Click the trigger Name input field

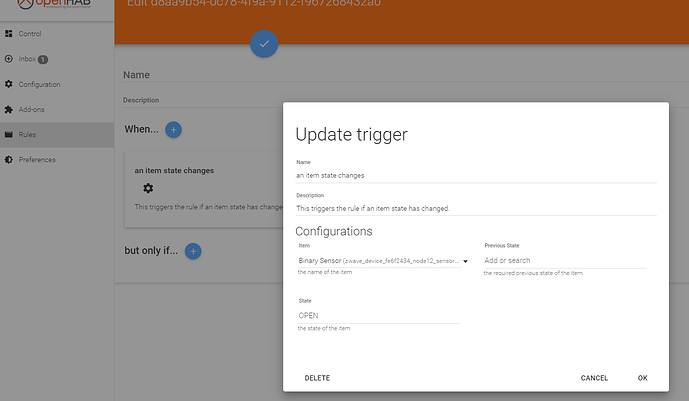tap(475, 174)
